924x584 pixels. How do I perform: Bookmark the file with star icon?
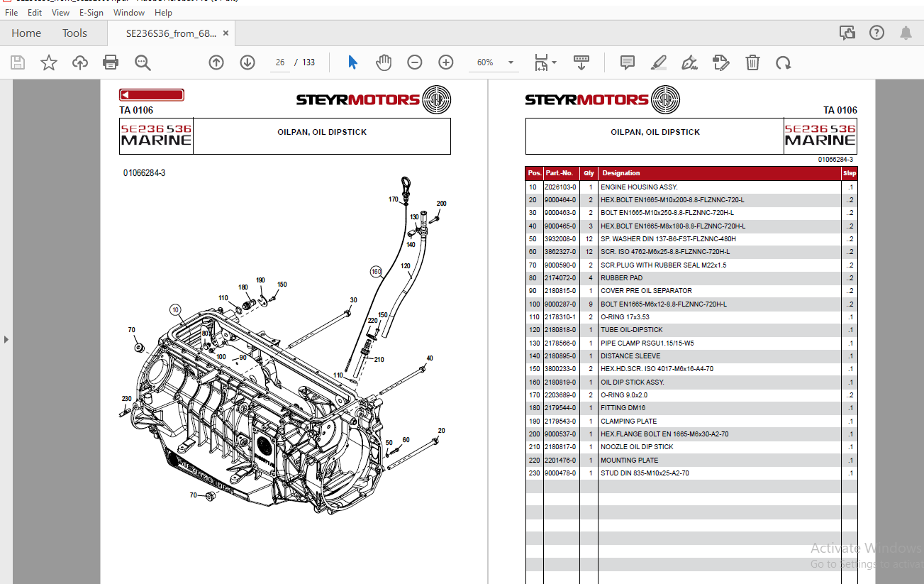[49, 62]
